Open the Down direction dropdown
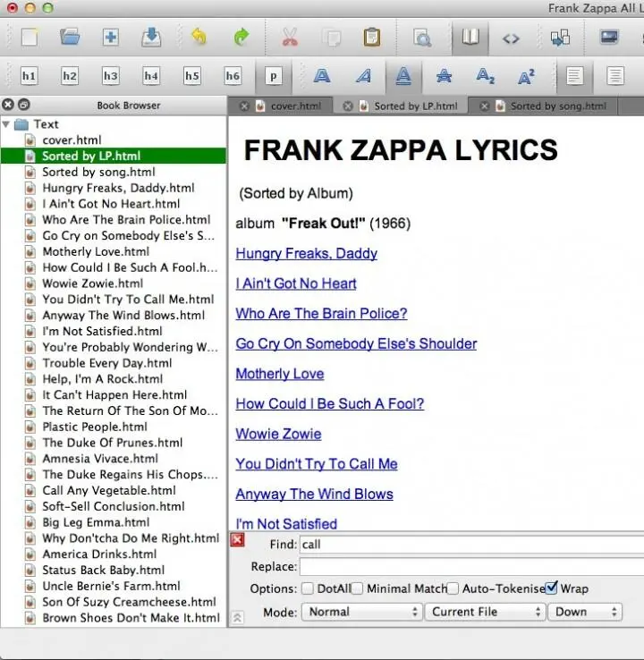The height and width of the screenshot is (660, 644). pos(585,612)
